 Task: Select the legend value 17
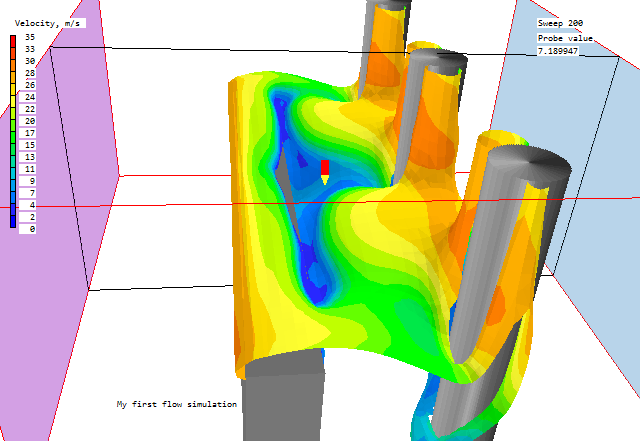31,133
